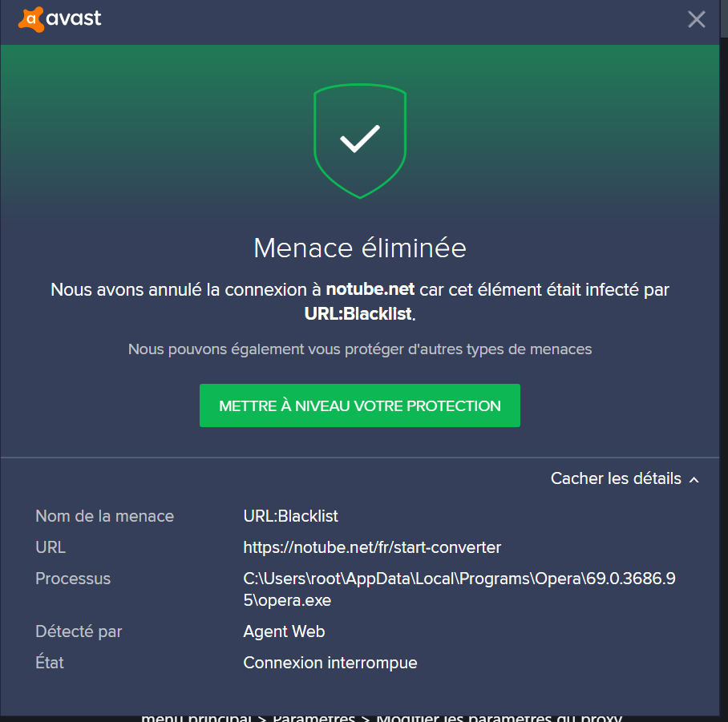728x722 pixels.
Task: Click the Avast wordmark text
Action: coord(74,18)
